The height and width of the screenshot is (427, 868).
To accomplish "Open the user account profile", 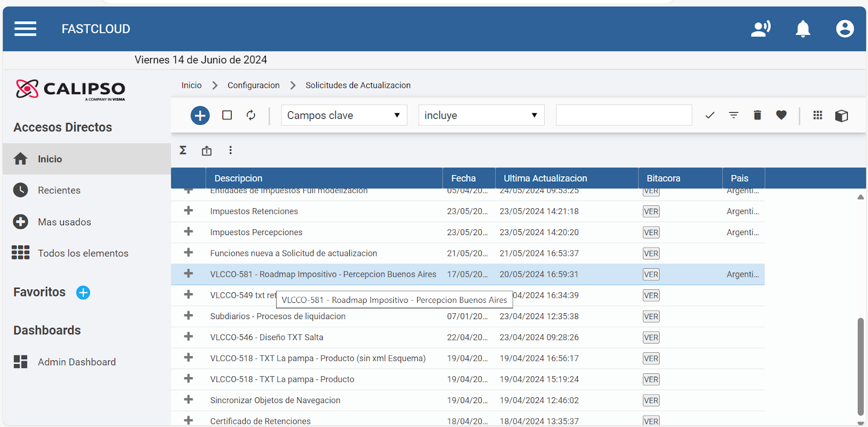I will tap(845, 29).
